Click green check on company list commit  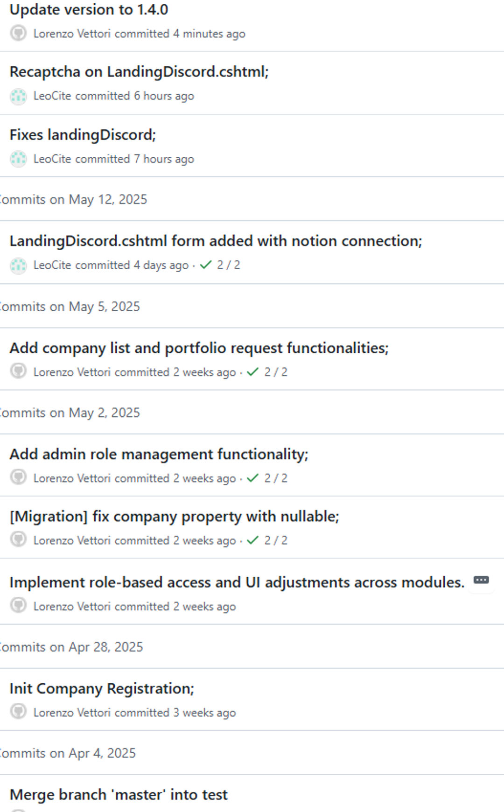(x=252, y=372)
